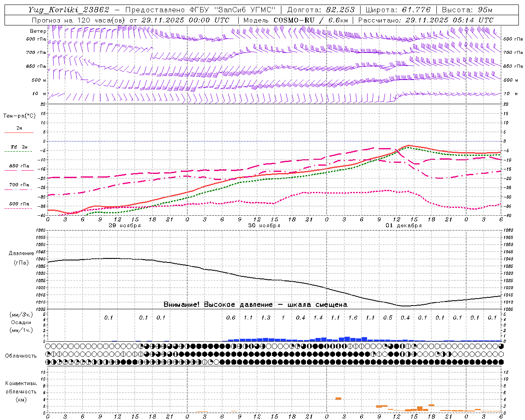Click the precipitation value 0.5
The height and width of the screenshot is (420, 525).
point(388,317)
